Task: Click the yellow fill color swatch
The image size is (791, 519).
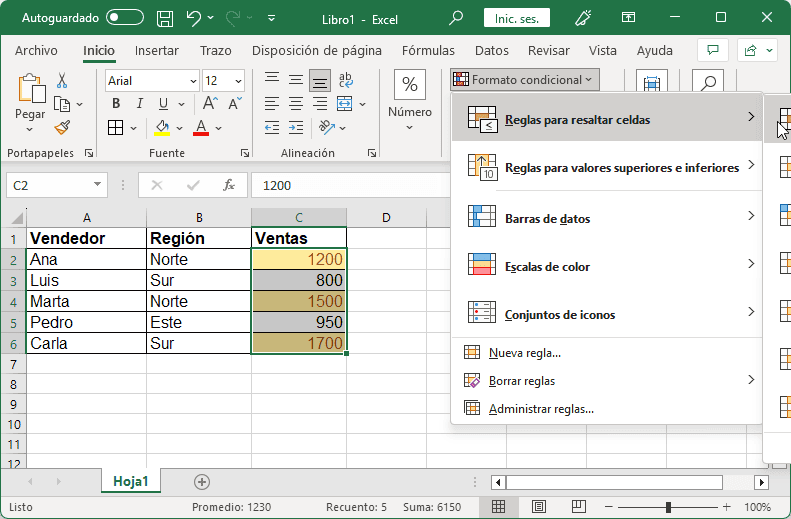Action: click(163, 127)
